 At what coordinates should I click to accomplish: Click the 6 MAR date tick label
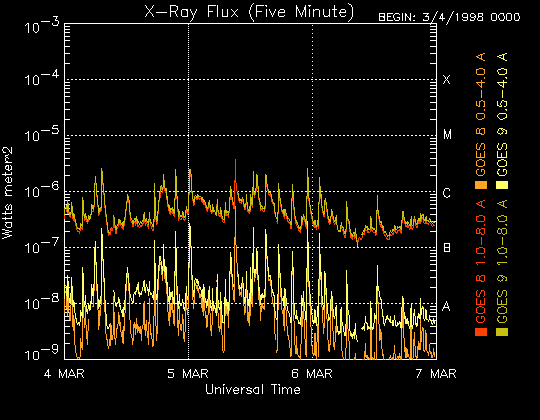click(x=312, y=374)
